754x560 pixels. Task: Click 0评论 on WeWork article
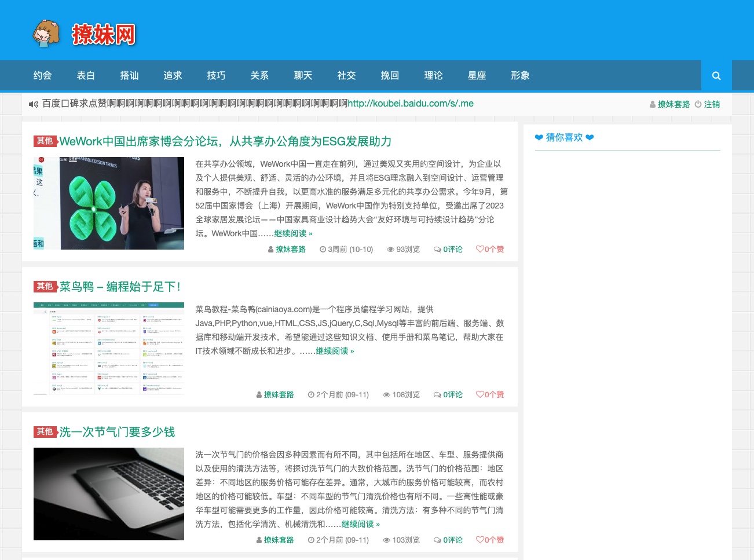(453, 250)
